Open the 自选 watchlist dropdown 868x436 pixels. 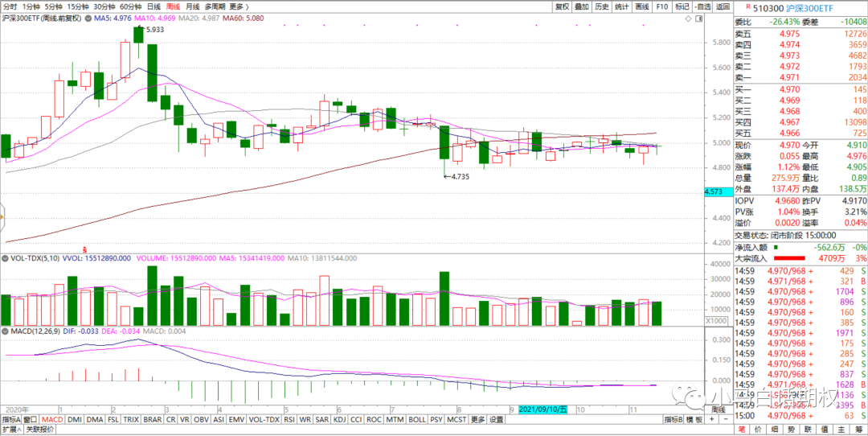(702, 6)
